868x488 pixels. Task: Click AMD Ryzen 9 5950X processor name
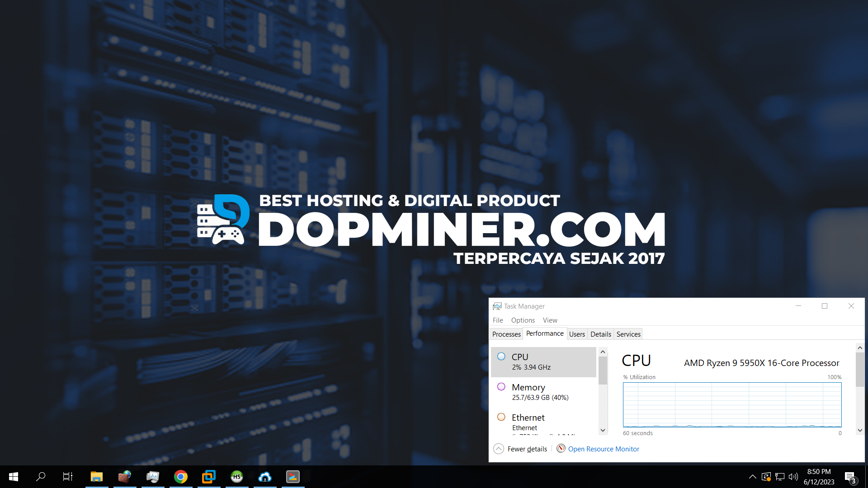tap(761, 363)
